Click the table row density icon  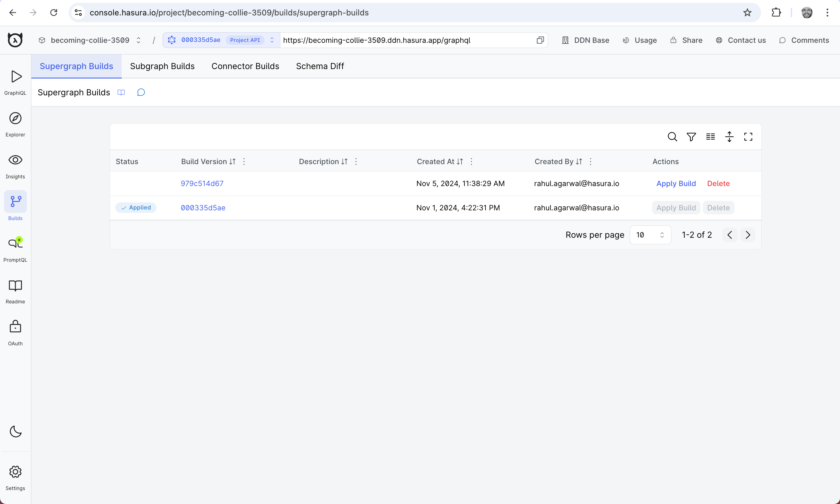point(729,137)
